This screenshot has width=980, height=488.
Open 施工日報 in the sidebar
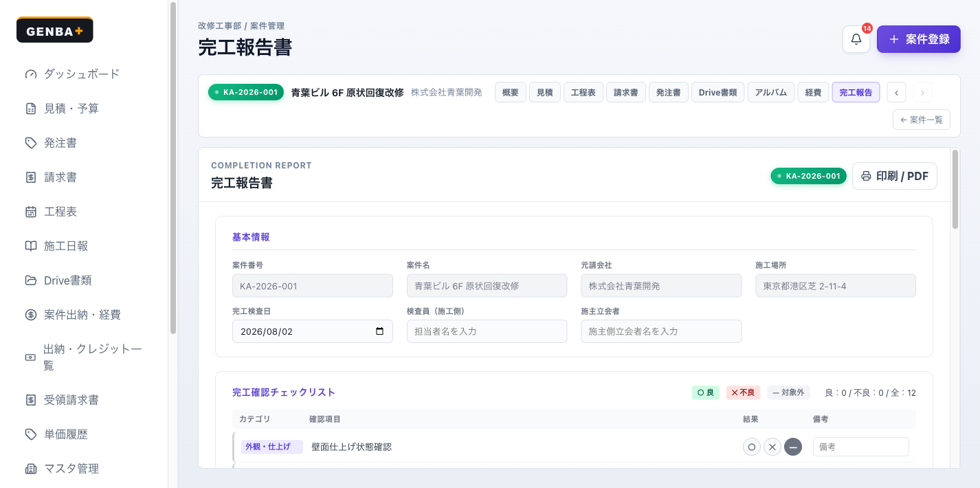(x=84, y=246)
